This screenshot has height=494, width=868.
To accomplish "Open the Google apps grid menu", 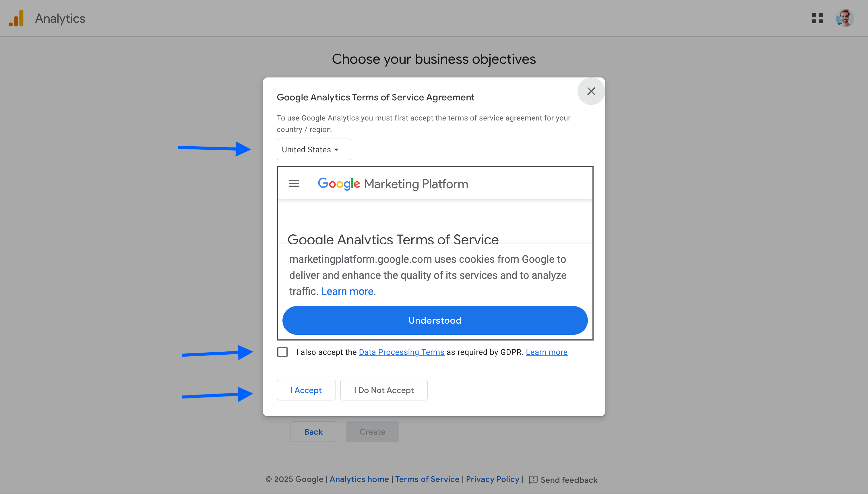I will (x=817, y=17).
